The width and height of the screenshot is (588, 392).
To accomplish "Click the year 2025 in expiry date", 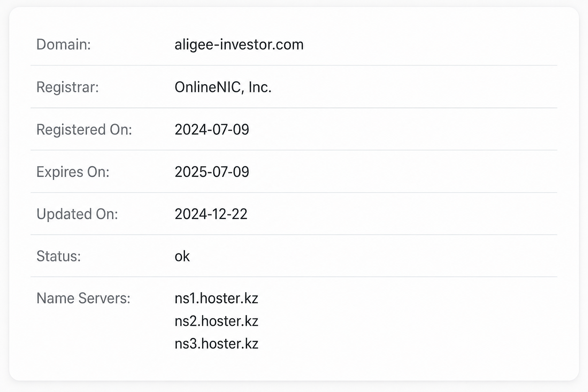I will (189, 172).
